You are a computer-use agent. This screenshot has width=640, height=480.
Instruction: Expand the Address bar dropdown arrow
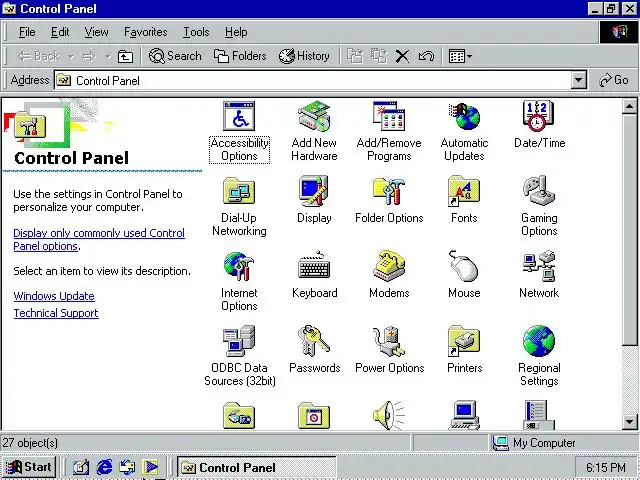[578, 80]
